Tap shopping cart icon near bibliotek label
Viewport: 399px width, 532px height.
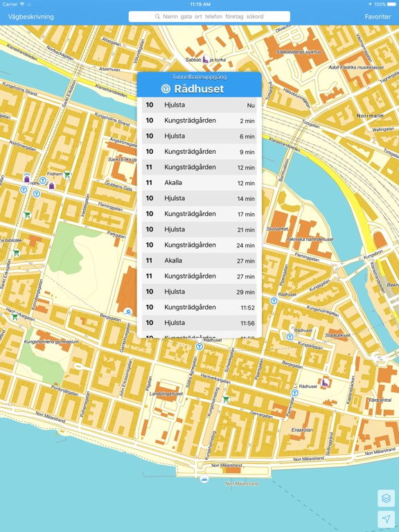pyautogui.click(x=16, y=253)
